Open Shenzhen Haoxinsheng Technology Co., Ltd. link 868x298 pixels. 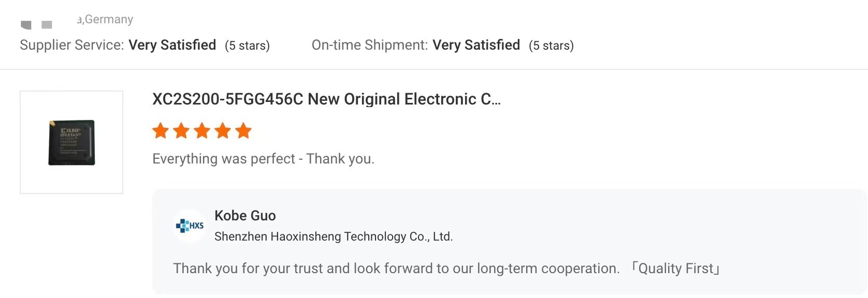coord(334,236)
